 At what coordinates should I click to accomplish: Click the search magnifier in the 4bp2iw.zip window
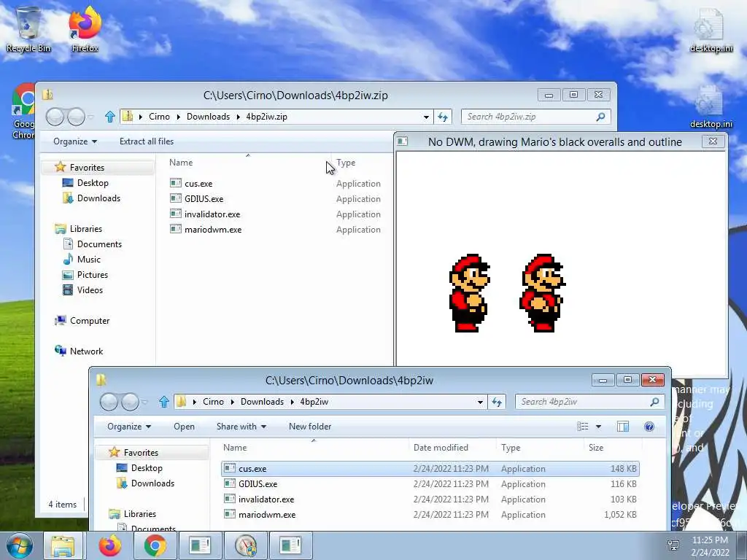coord(600,117)
